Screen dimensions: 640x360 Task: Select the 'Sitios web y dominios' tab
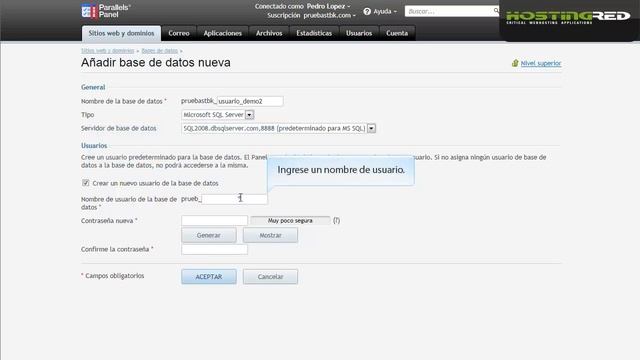coord(121,33)
